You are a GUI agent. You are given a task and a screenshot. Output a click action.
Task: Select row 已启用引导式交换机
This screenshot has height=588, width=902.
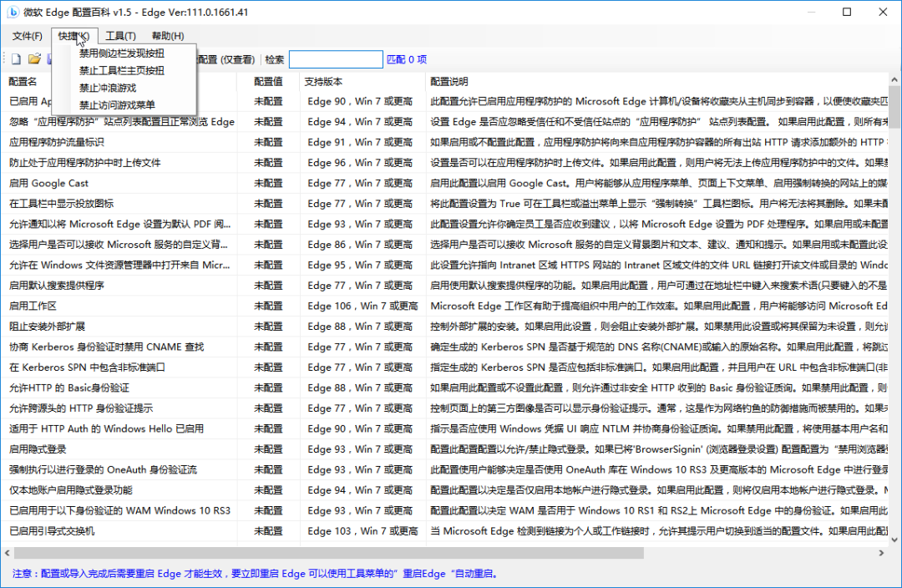444,531
